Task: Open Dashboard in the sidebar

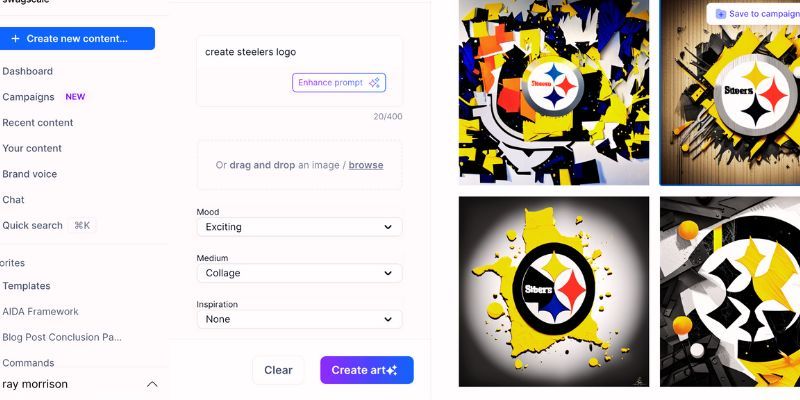Action: click(x=28, y=71)
